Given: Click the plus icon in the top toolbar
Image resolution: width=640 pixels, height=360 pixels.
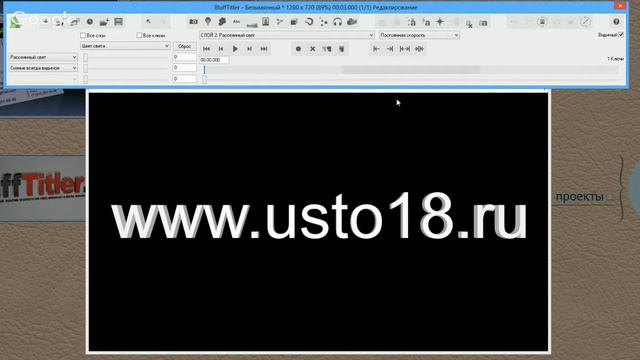Looking at the screenshot, I should point(45,21).
